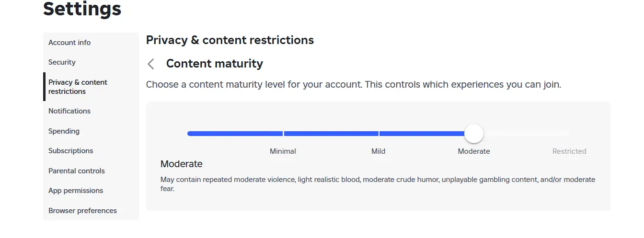Click the first blue slider segment before Minimal
The image size is (644, 238).
pos(235,134)
